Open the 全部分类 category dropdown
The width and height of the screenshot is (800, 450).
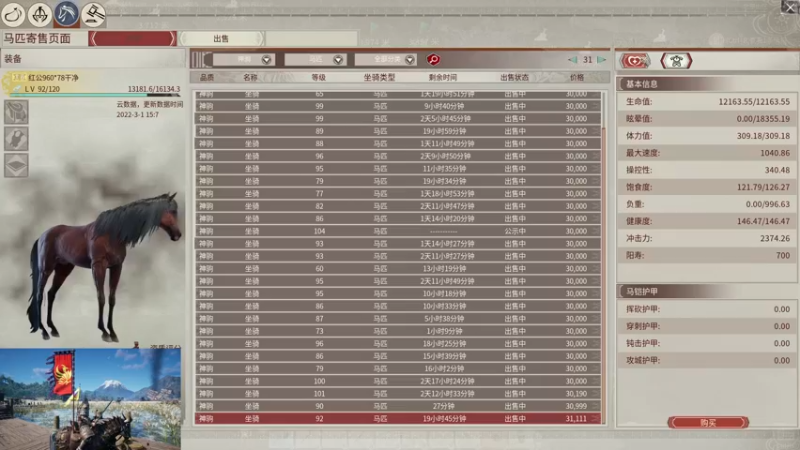(386, 60)
